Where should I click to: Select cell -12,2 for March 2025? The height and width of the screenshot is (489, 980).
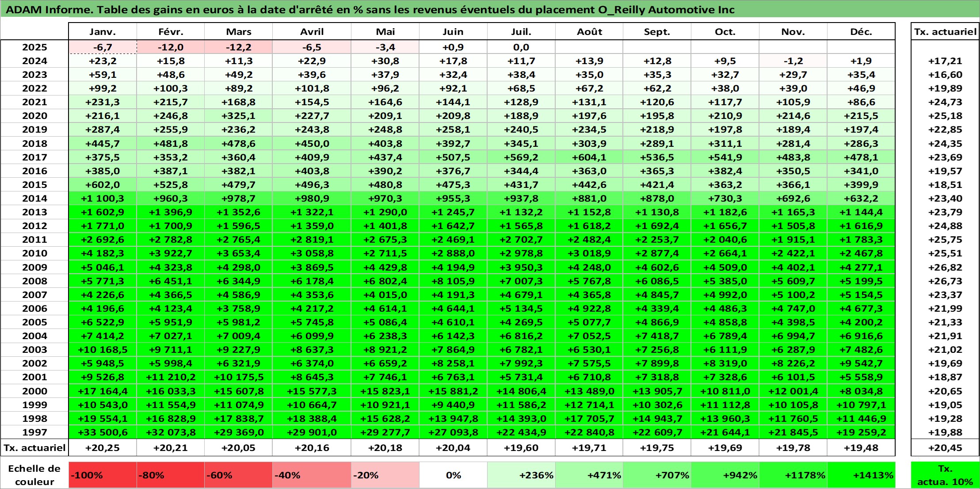click(x=239, y=47)
